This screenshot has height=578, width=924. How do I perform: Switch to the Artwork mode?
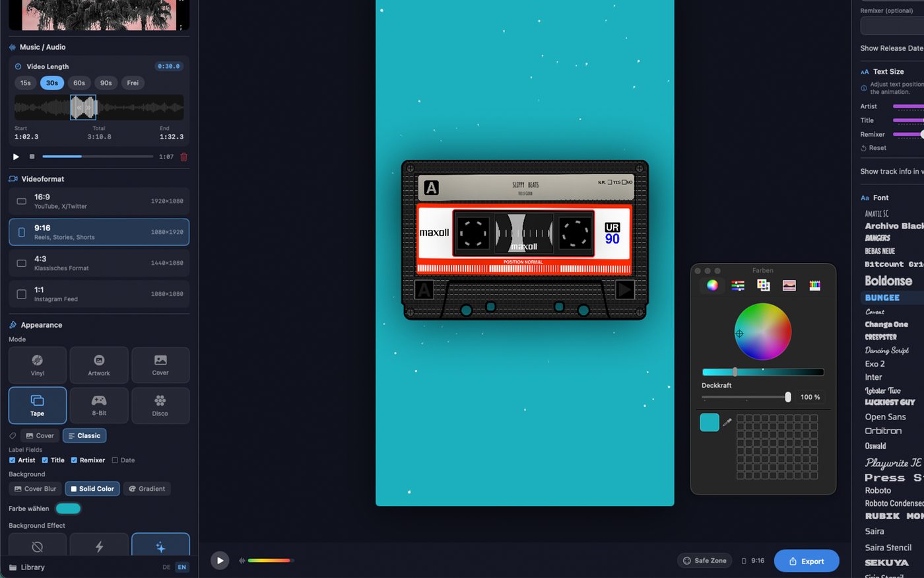coord(98,365)
